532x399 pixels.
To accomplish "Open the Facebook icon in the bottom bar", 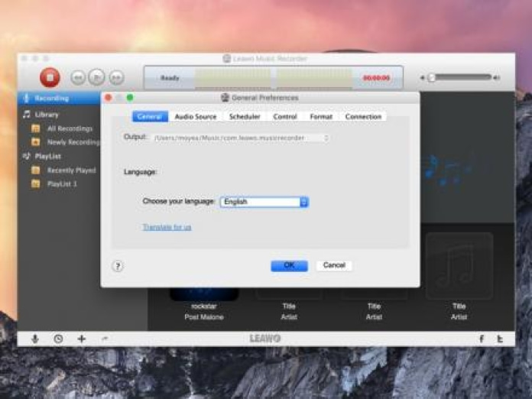I will (x=482, y=339).
